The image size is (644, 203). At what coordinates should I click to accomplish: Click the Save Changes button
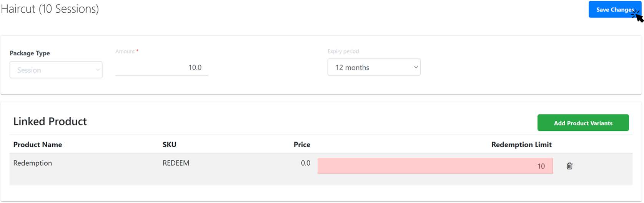point(615,9)
